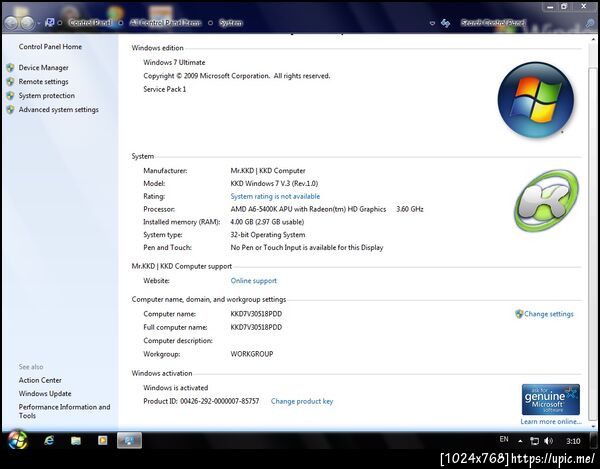Open Learn more online link

[551, 422]
